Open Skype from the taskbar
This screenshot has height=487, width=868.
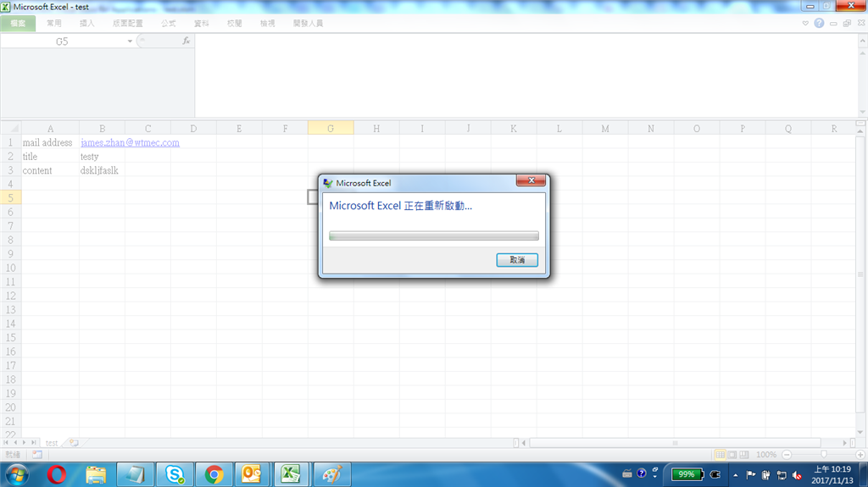[175, 474]
